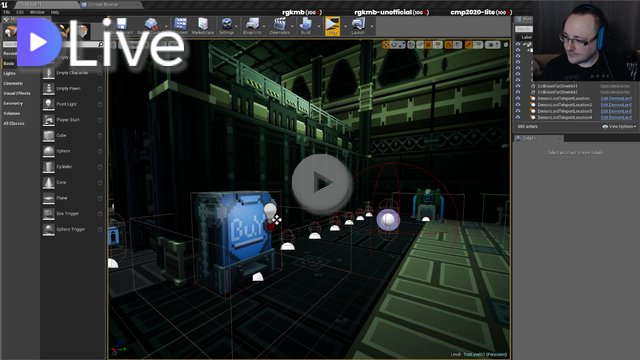Click the Blueprints toolbar icon

click(x=252, y=26)
